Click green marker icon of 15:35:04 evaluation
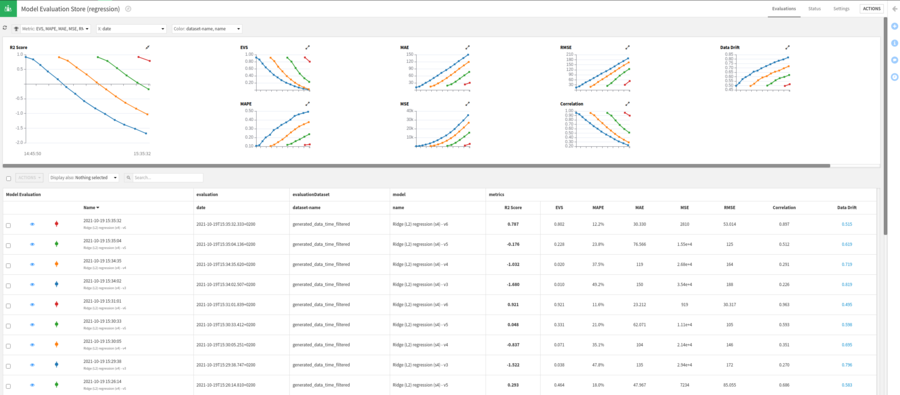 [x=56, y=244]
